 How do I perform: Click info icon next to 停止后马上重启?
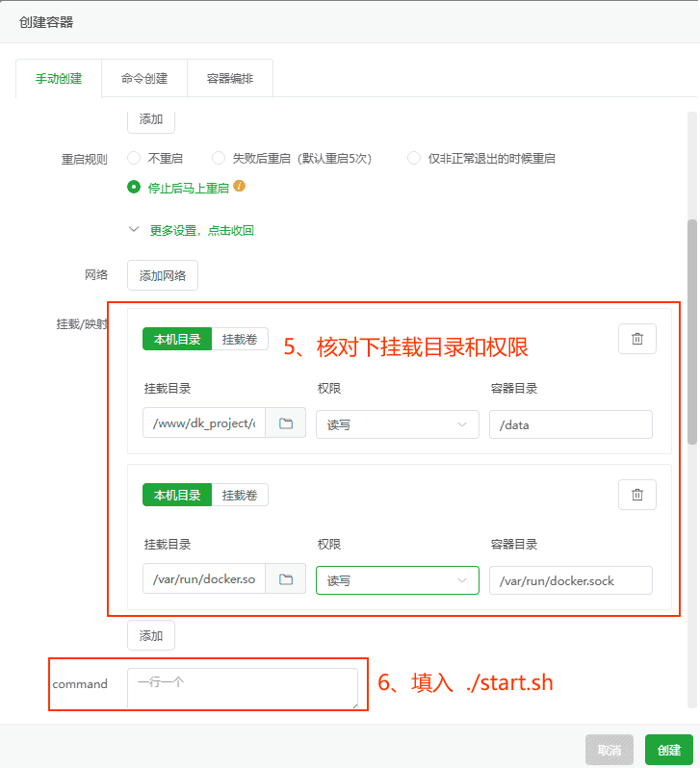pyautogui.click(x=239, y=186)
